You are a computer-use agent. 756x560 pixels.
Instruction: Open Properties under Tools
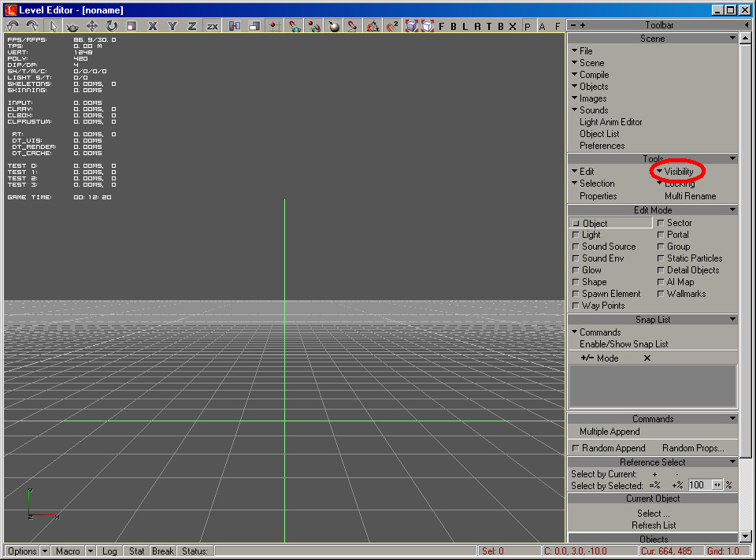(598, 196)
